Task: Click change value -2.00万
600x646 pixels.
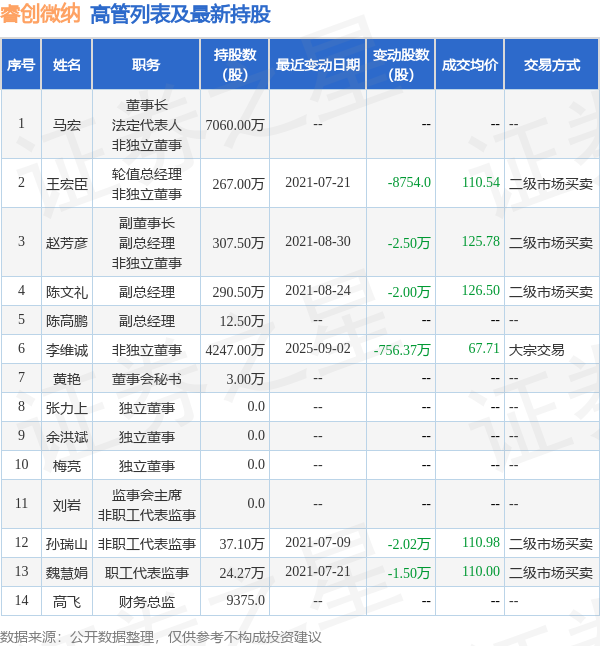Action: [x=409, y=292]
